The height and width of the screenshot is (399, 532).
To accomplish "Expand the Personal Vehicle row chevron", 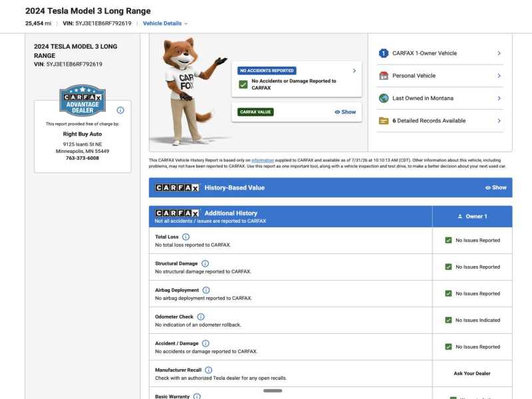I will [x=499, y=76].
